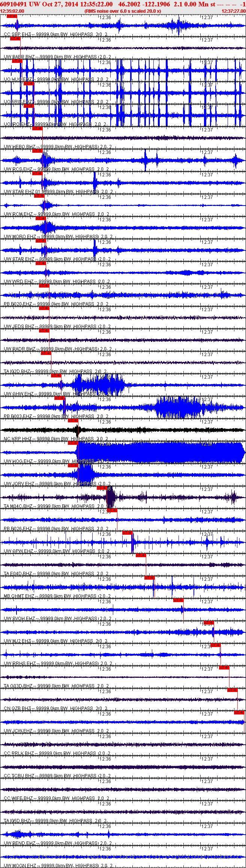Click the red pick flag on the UW GPW trace
The height and width of the screenshot is (868, 246).
(x=127, y=533)
